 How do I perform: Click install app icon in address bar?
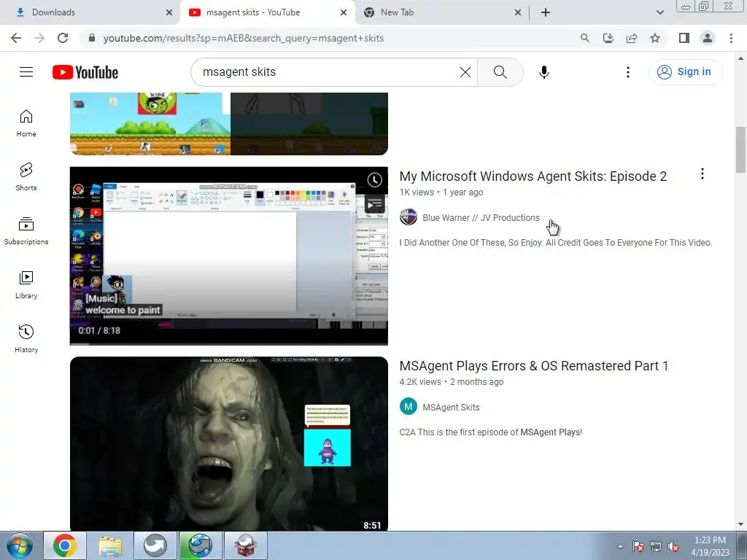pos(608,38)
